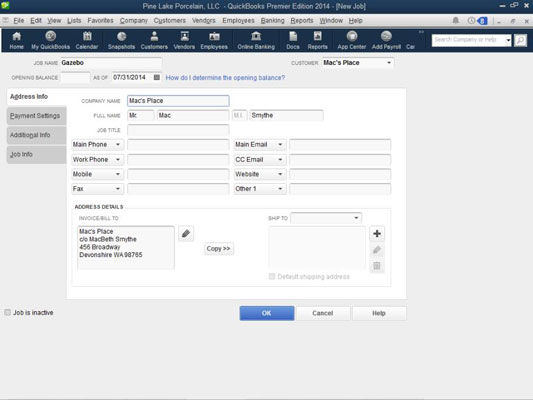Viewport: 533px width, 400px height.
Task: Open the Snapshots toolbar icon
Action: pos(121,40)
